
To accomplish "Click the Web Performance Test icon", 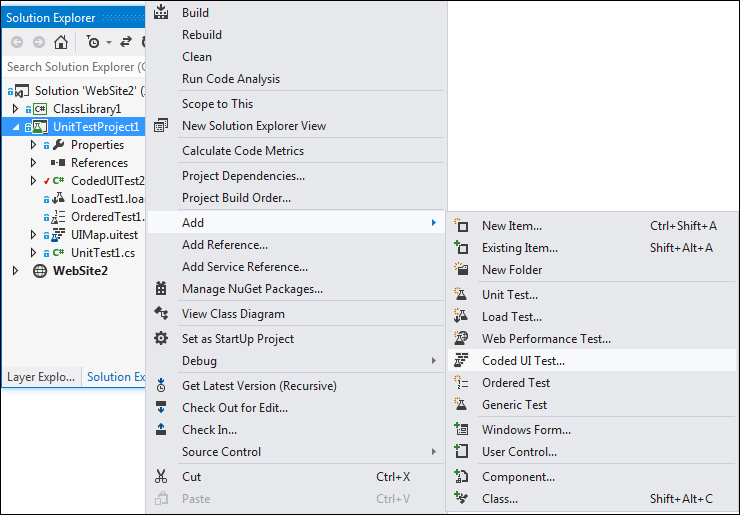I will coord(461,338).
